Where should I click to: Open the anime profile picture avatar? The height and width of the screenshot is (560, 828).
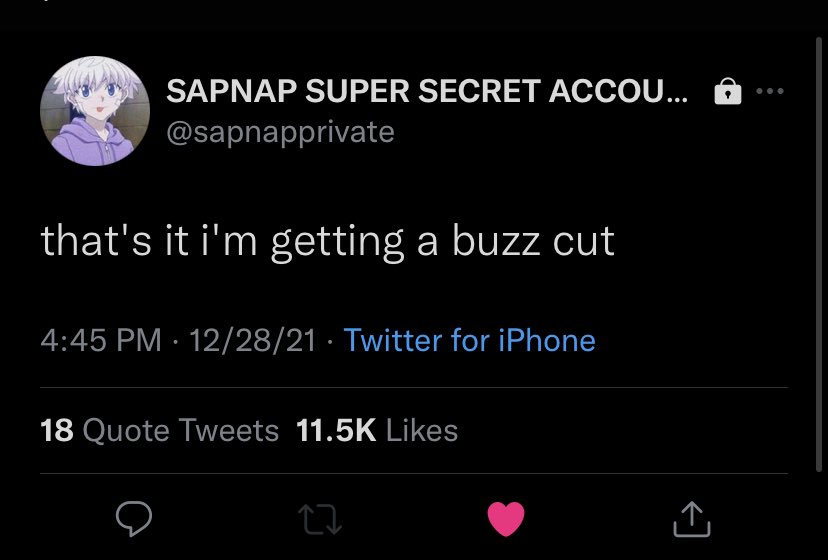coord(95,111)
